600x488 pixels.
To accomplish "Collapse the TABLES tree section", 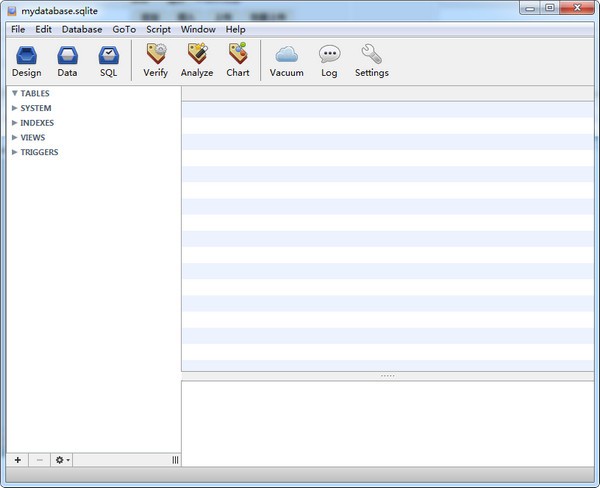I will pyautogui.click(x=15, y=93).
